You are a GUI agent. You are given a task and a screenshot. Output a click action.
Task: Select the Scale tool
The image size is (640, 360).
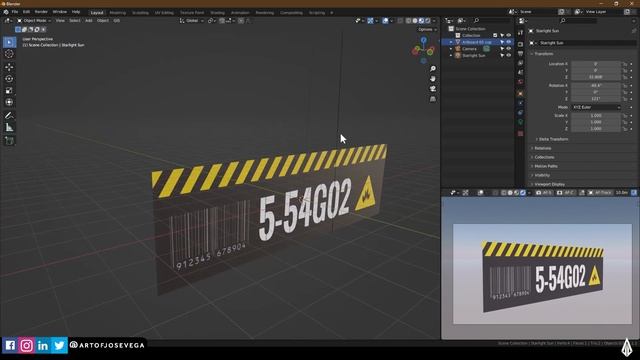click(9, 91)
